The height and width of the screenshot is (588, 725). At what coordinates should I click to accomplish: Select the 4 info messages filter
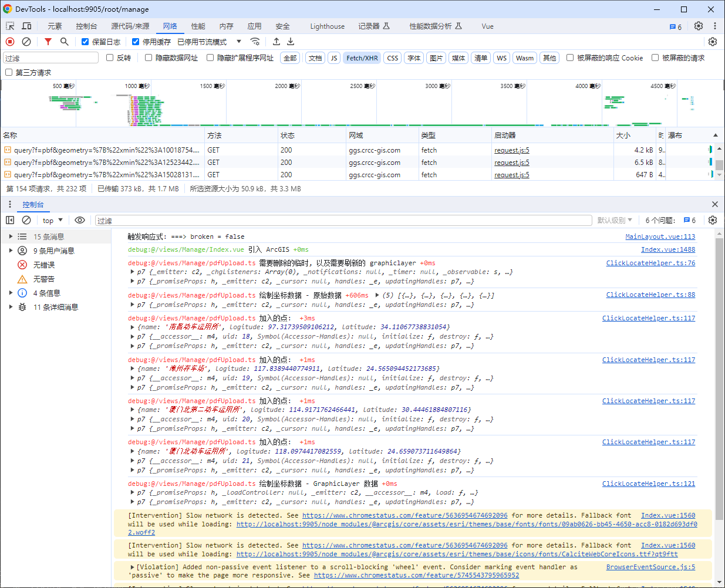pos(46,293)
